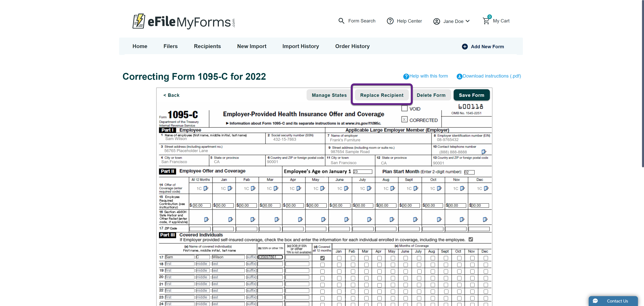Click the Add New Form plus icon
Screen dimensions: 644x306
pyautogui.click(x=465, y=46)
